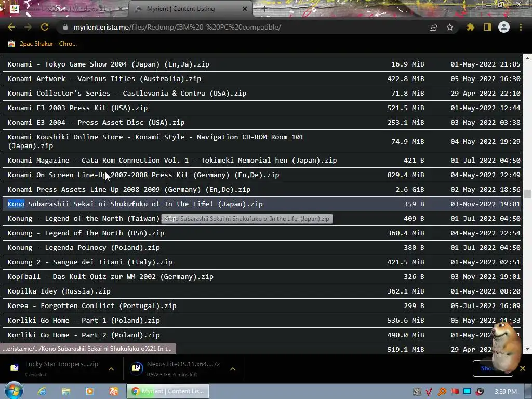
Task: Click page scrollbar up arrow
Action: click(x=527, y=58)
